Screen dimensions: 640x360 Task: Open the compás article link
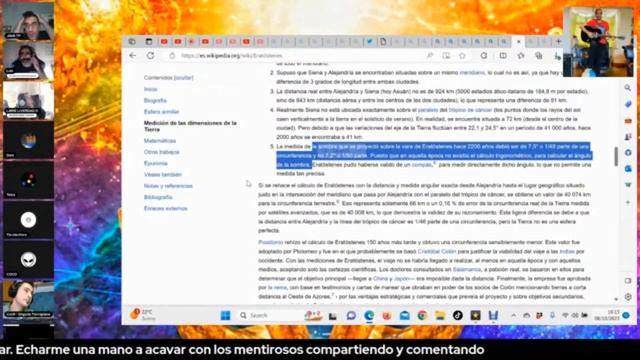pyautogui.click(x=422, y=165)
